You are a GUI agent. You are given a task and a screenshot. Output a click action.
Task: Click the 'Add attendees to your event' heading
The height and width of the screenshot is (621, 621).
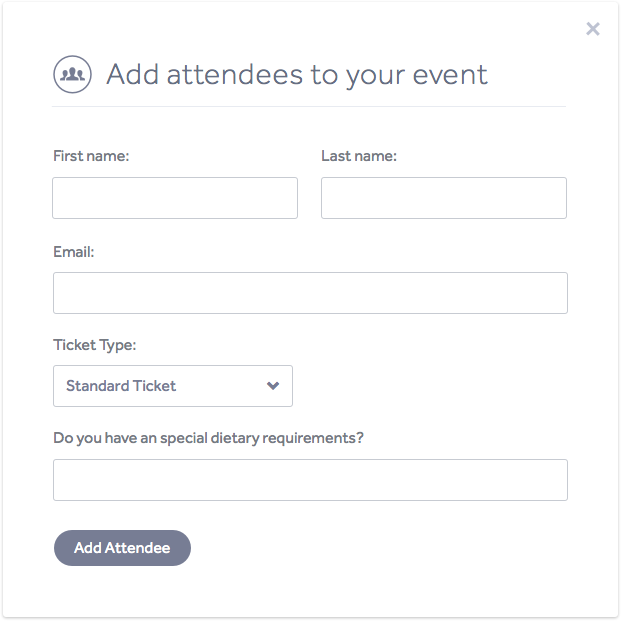coord(297,74)
